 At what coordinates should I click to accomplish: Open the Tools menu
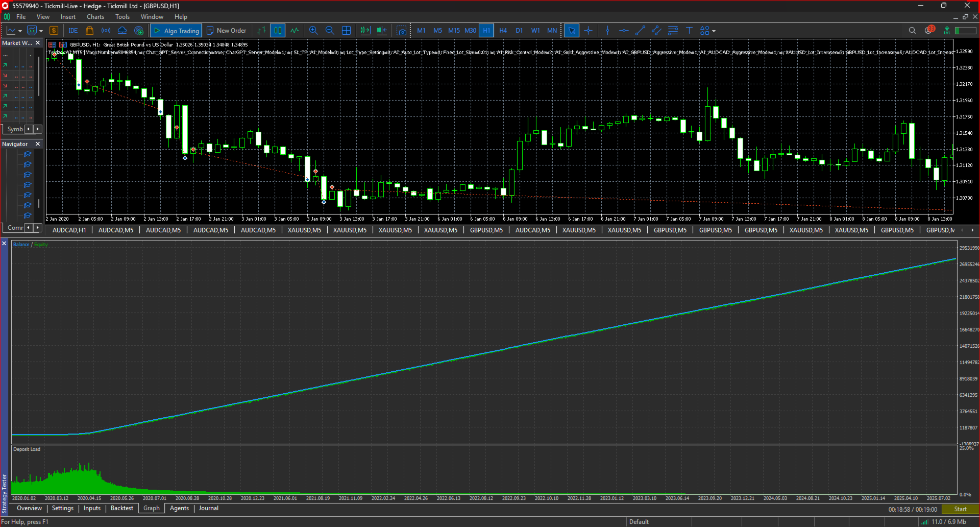point(122,17)
